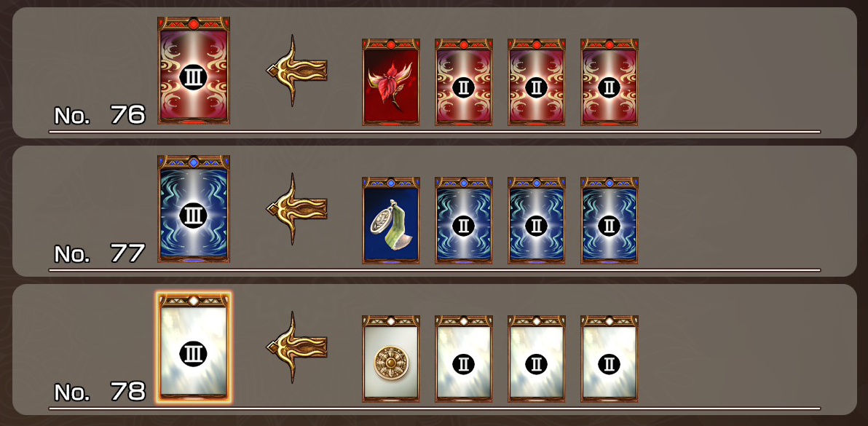Select the highlighted white tier III card
868x426 pixels.
click(194, 347)
